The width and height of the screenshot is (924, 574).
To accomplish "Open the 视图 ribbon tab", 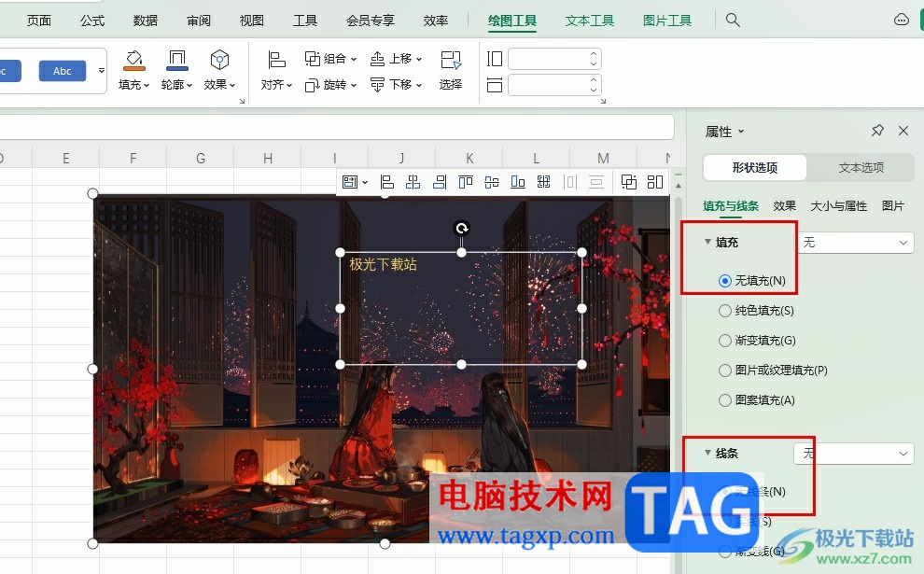I will 252,21.
